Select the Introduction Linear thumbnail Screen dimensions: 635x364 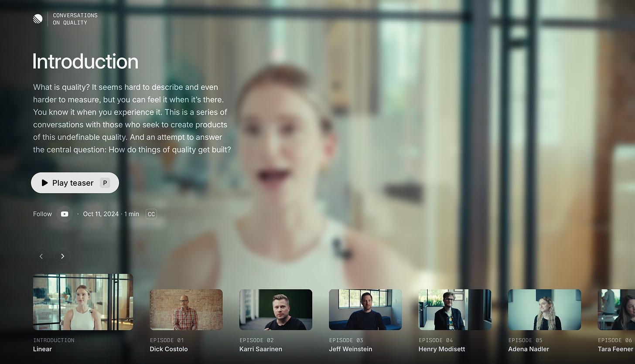click(83, 302)
